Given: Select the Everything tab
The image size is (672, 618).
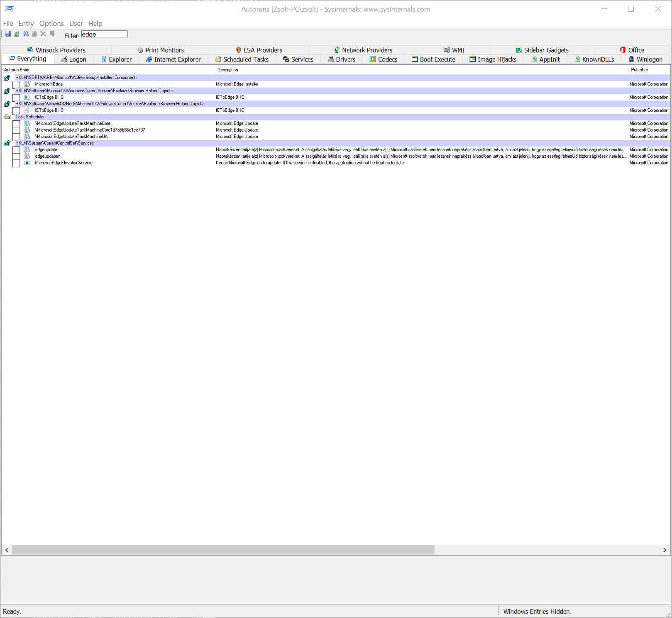Looking at the screenshot, I should (x=28, y=59).
